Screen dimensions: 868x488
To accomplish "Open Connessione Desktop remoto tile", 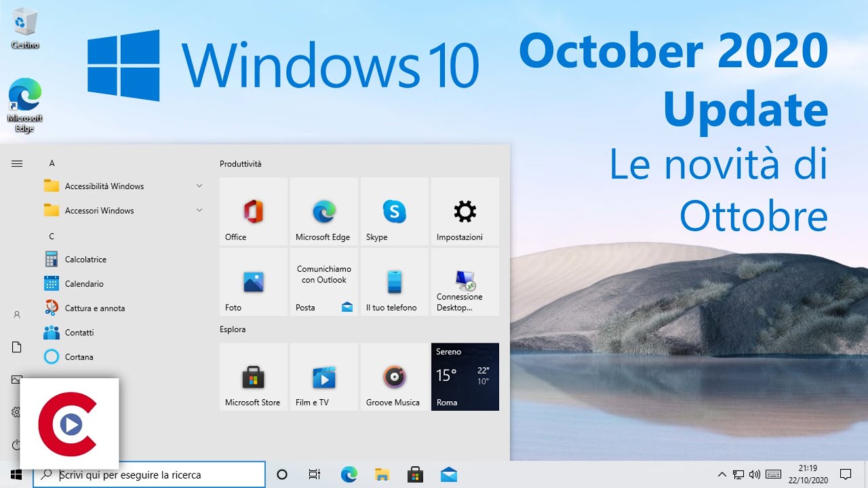I will pyautogui.click(x=465, y=282).
